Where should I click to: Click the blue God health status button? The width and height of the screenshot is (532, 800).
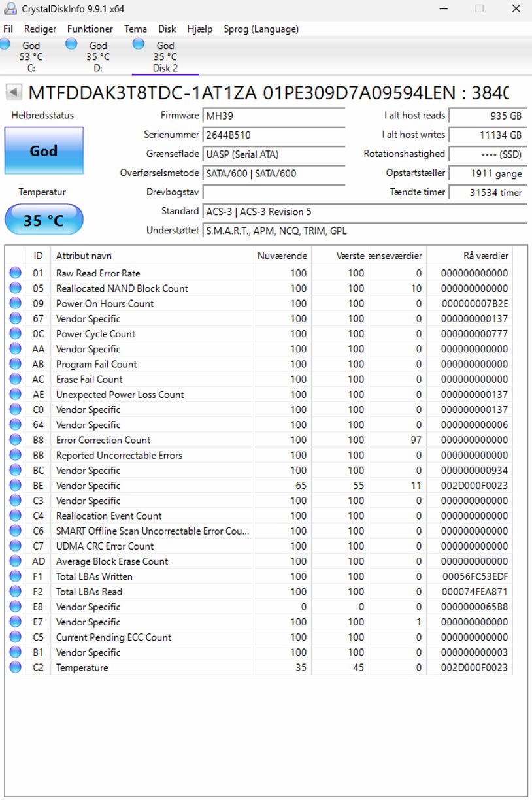coord(44,150)
